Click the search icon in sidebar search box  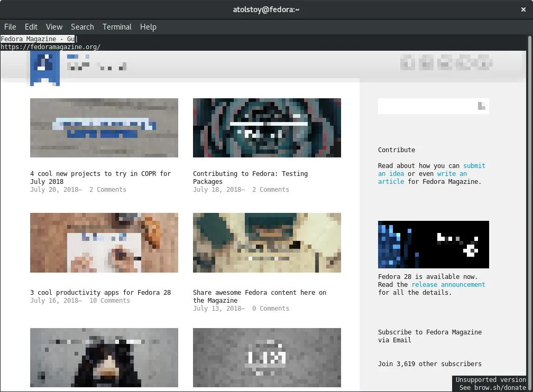coord(481,106)
